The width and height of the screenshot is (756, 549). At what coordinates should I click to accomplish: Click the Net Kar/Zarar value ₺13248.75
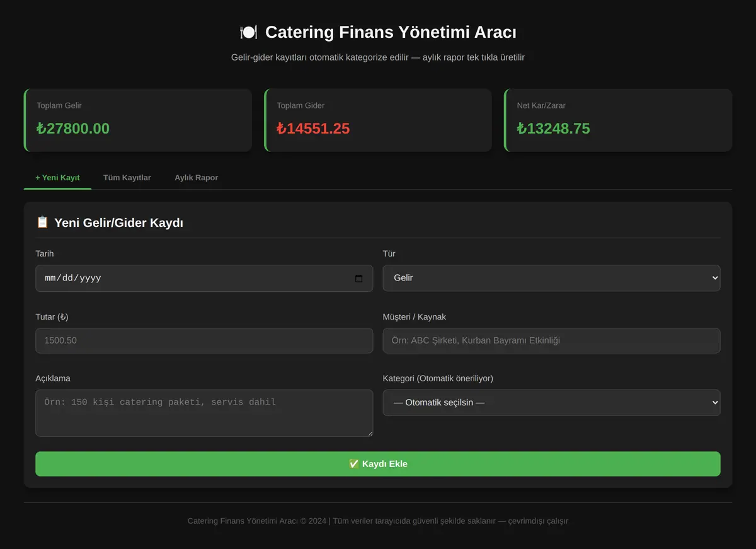[x=554, y=129]
